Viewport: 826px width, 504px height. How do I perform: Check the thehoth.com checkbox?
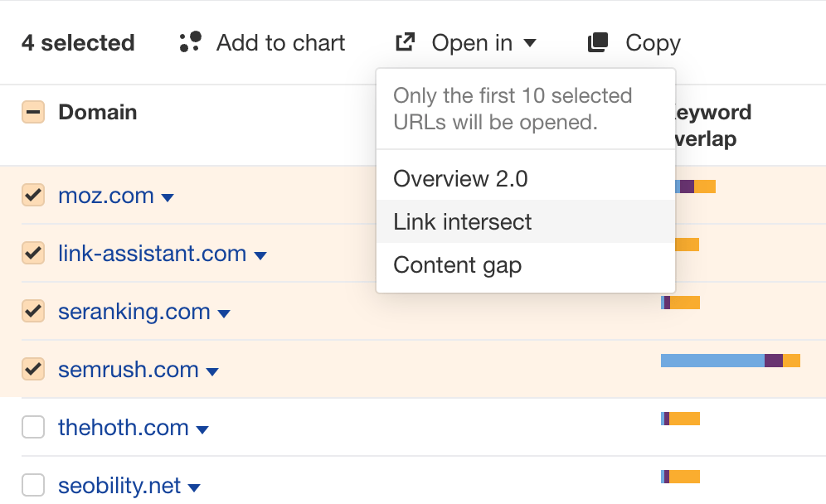(x=33, y=427)
